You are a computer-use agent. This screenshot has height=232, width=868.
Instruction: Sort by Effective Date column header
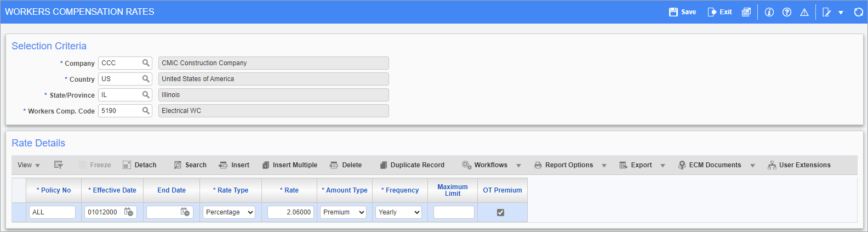[112, 190]
